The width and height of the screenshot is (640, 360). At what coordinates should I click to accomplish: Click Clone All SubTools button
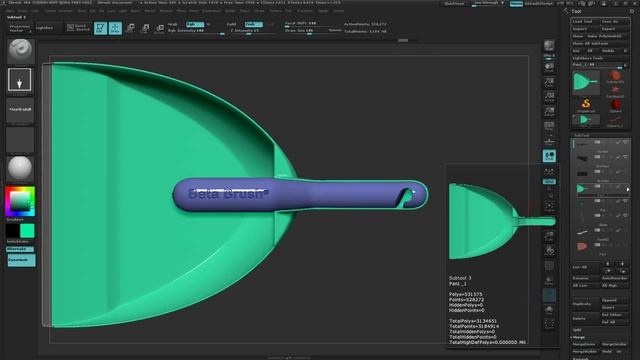point(600,44)
